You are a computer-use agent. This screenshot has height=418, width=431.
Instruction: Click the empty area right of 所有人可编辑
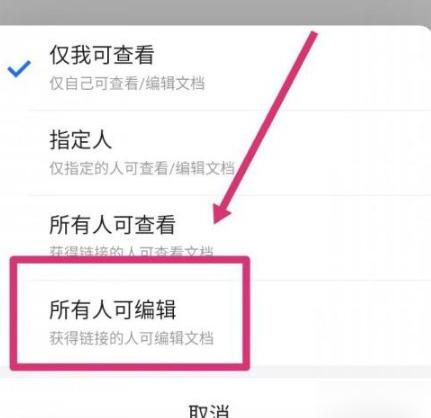340,323
